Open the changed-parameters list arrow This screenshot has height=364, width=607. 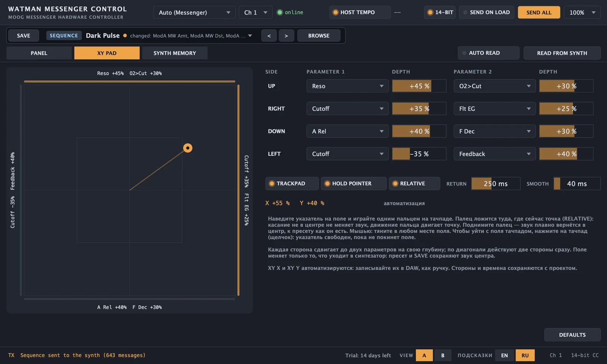click(x=250, y=36)
